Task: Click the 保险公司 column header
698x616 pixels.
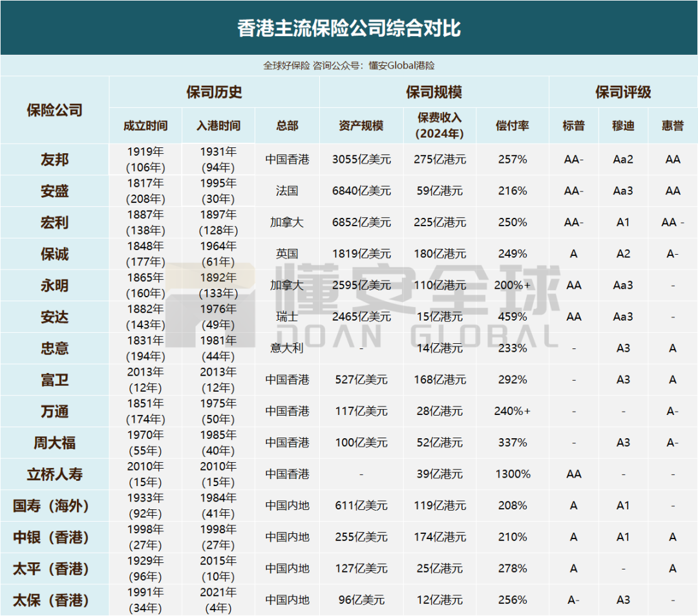Action: tap(54, 110)
